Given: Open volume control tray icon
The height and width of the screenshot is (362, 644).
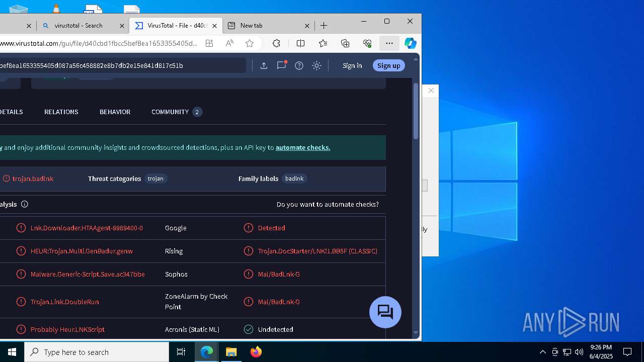Looking at the screenshot, I should pos(579,352).
